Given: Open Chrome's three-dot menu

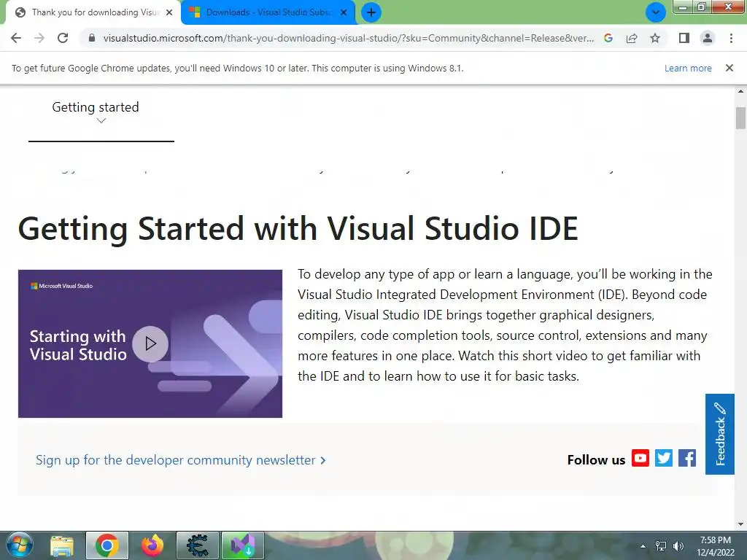Looking at the screenshot, I should (x=731, y=38).
